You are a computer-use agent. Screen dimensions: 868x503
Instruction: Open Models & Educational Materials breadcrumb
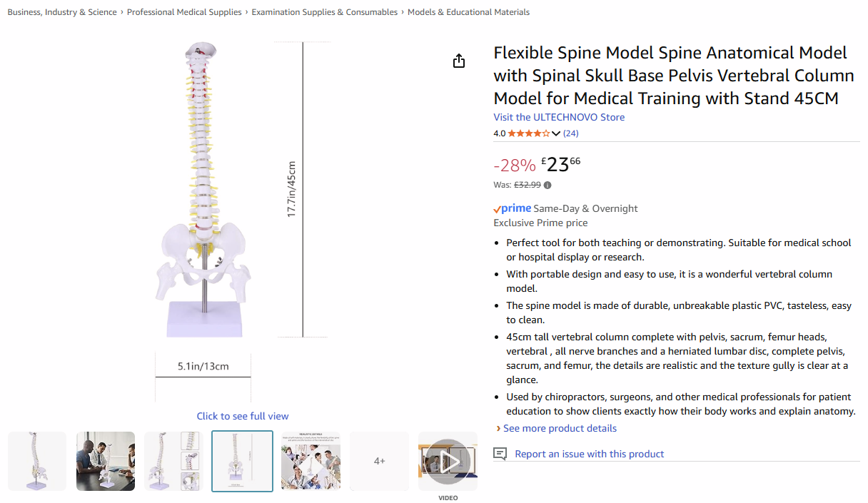468,12
